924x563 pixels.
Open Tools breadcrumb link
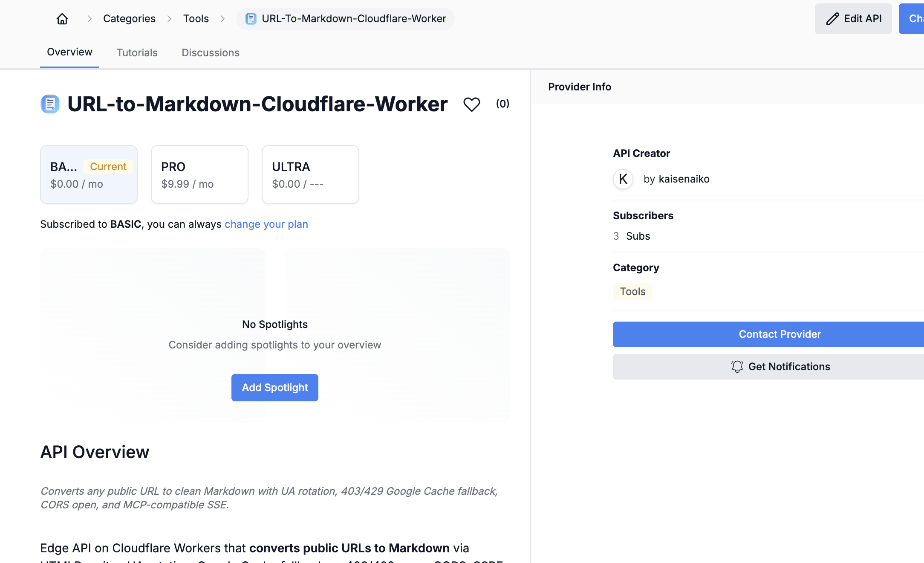click(x=196, y=19)
